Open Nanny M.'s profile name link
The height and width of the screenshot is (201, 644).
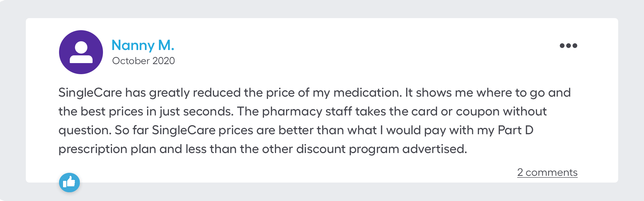pyautogui.click(x=143, y=45)
